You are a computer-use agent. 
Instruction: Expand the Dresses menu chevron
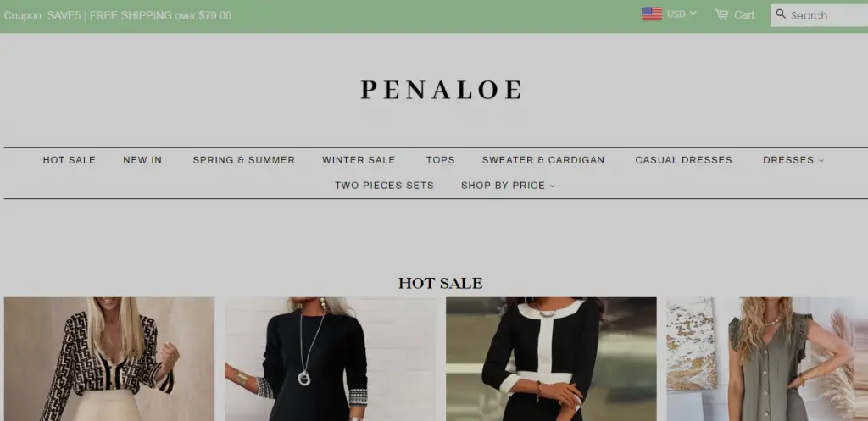pos(821,160)
